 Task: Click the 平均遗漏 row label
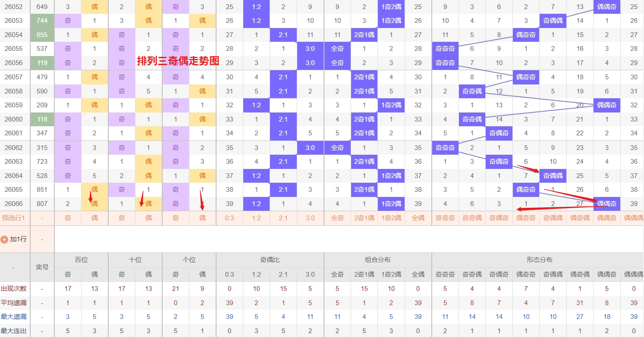tap(14, 303)
